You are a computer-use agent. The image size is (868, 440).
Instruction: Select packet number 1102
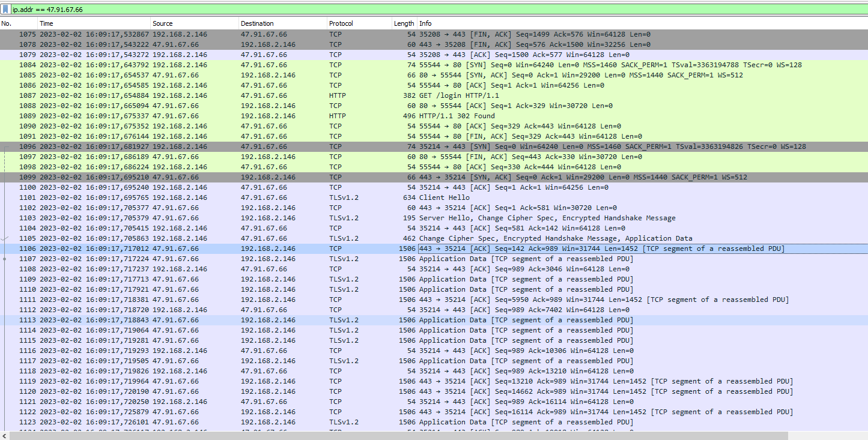tap(434, 208)
